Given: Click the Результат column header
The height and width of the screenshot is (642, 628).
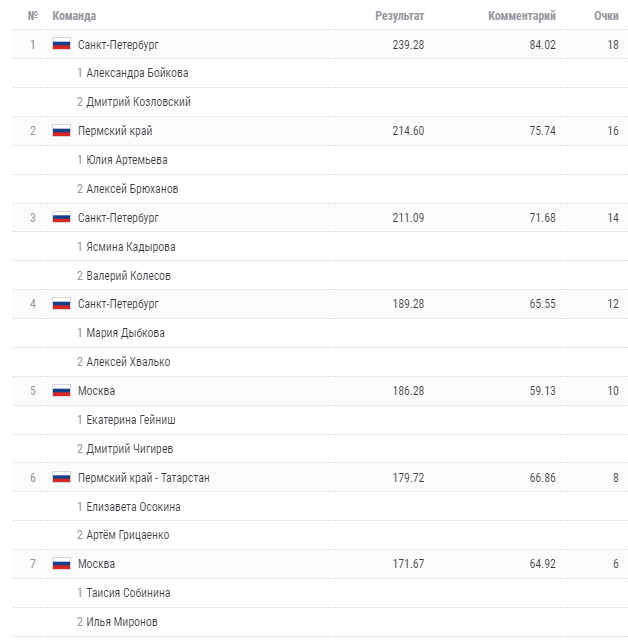Looking at the screenshot, I should (399, 16).
